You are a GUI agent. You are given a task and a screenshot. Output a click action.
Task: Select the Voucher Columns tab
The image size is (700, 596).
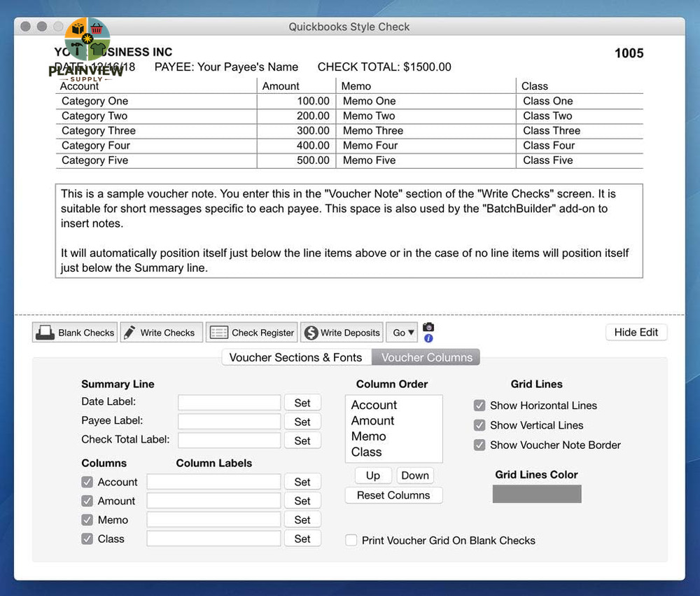[x=426, y=357]
